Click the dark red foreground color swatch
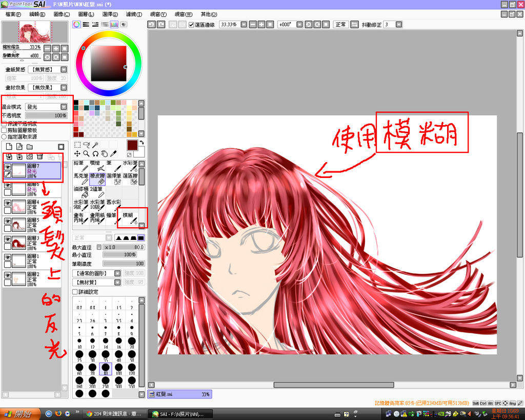Viewport: 525px width, 420px height. (x=132, y=145)
